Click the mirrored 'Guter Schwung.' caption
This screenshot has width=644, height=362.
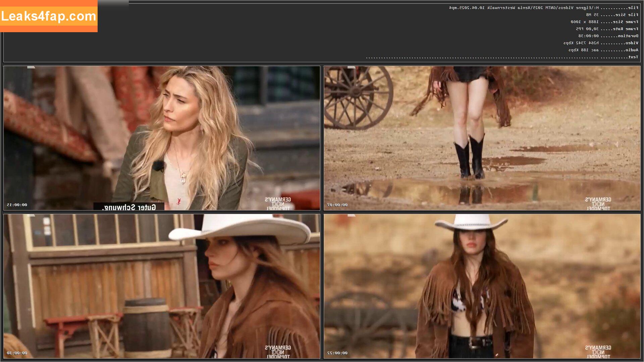click(x=129, y=207)
